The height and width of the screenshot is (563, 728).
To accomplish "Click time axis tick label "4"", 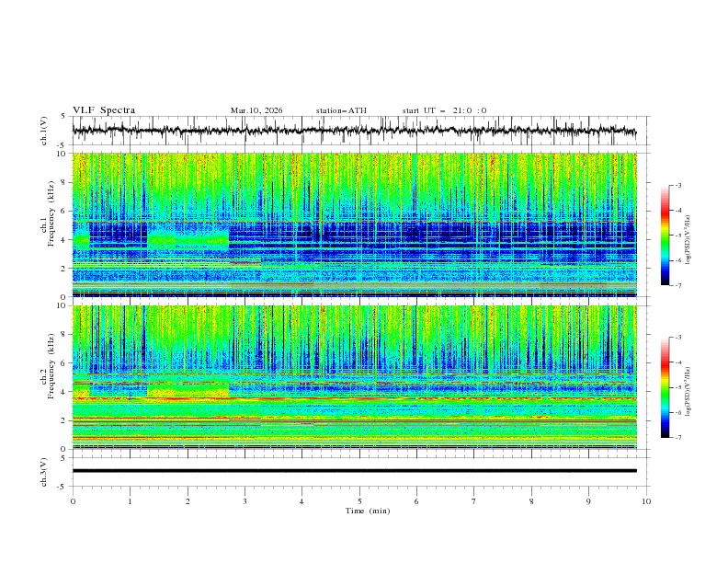I will [301, 501].
